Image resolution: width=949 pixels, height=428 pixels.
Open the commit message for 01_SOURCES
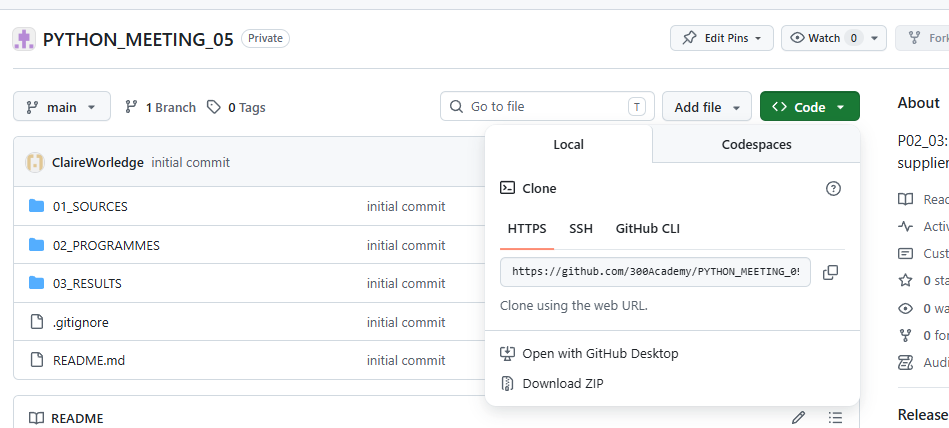(x=406, y=206)
